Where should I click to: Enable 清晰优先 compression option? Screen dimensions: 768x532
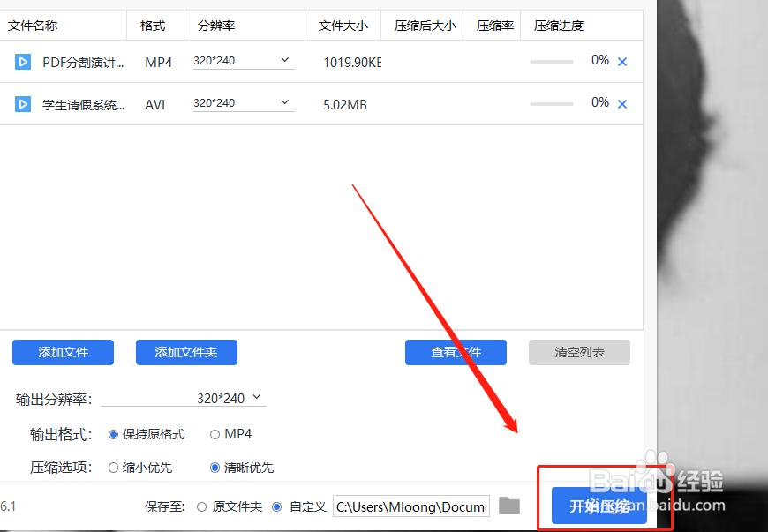(215, 468)
